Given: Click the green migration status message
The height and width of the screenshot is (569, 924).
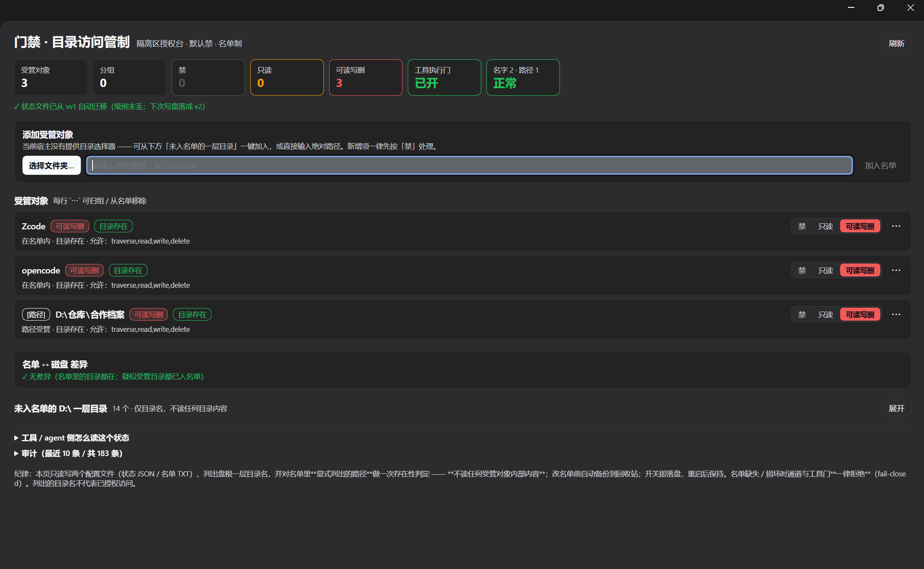Looking at the screenshot, I should click(109, 106).
